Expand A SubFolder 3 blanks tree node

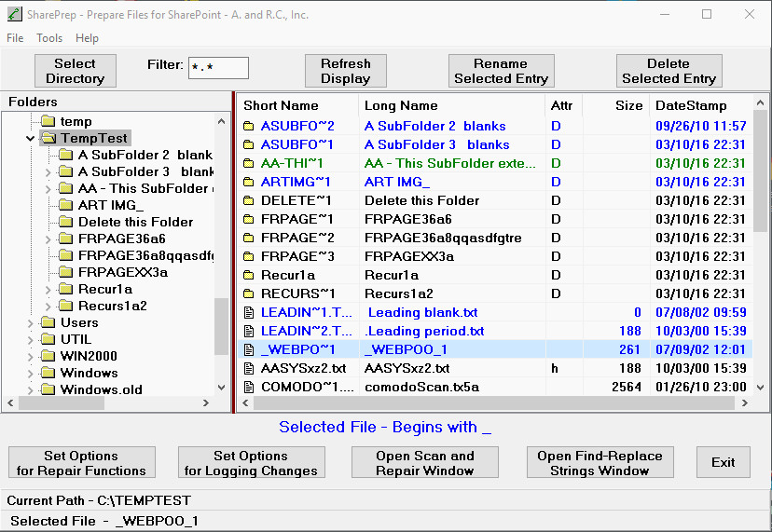point(48,172)
